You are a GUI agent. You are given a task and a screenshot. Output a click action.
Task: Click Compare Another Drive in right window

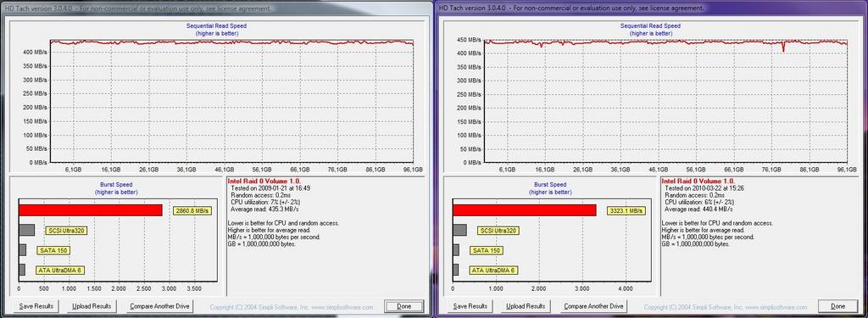point(593,306)
